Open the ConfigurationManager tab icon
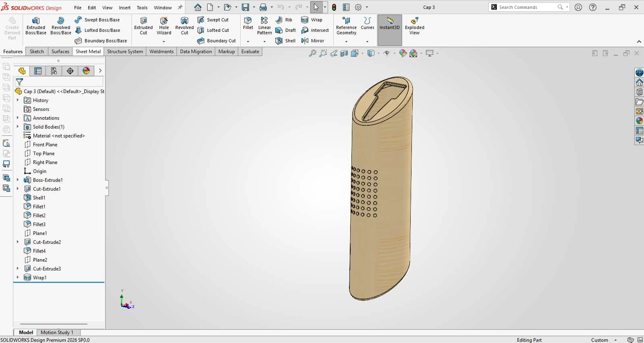Viewport: 644px width, 343px height. click(x=54, y=71)
